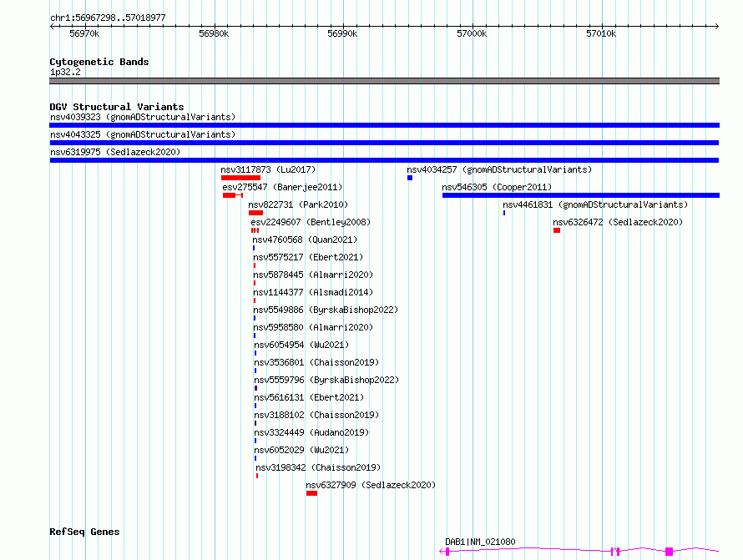
Task: Select the red bar of nsv3117873
Action: (240, 178)
